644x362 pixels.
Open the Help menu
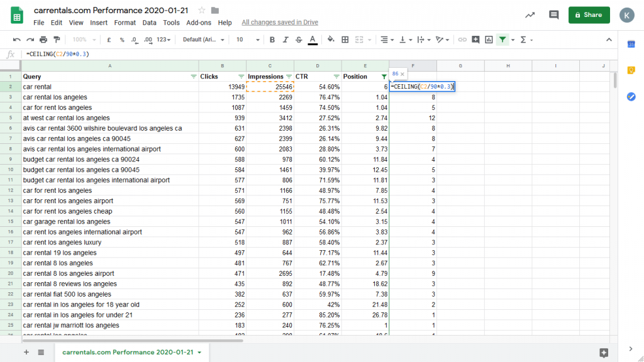225,23
